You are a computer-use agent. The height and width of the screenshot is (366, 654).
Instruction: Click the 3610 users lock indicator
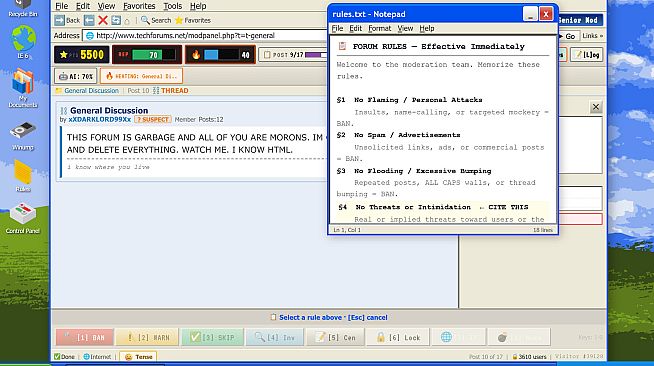pyautogui.click(x=529, y=357)
